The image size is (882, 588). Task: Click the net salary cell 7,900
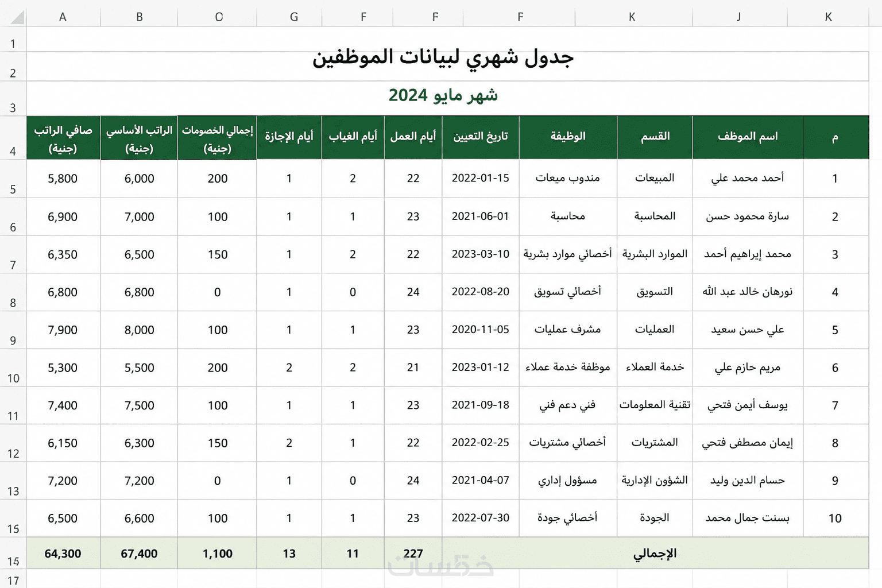[x=63, y=330]
